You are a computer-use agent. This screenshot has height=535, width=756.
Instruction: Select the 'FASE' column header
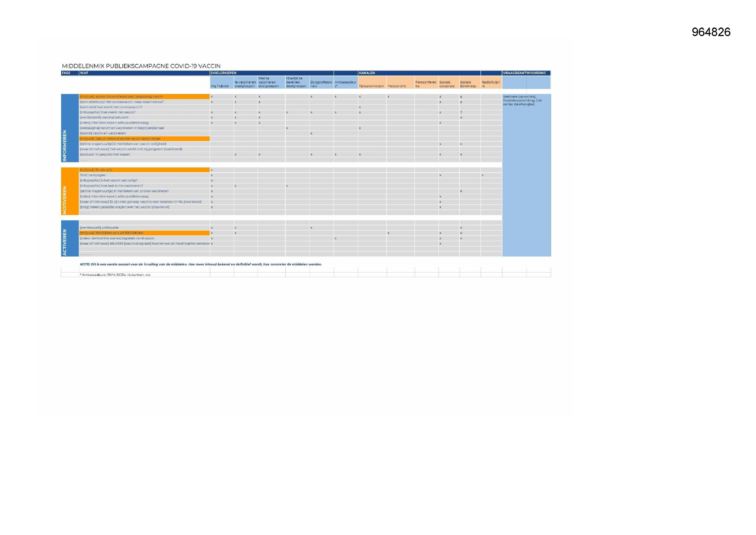click(x=70, y=73)
